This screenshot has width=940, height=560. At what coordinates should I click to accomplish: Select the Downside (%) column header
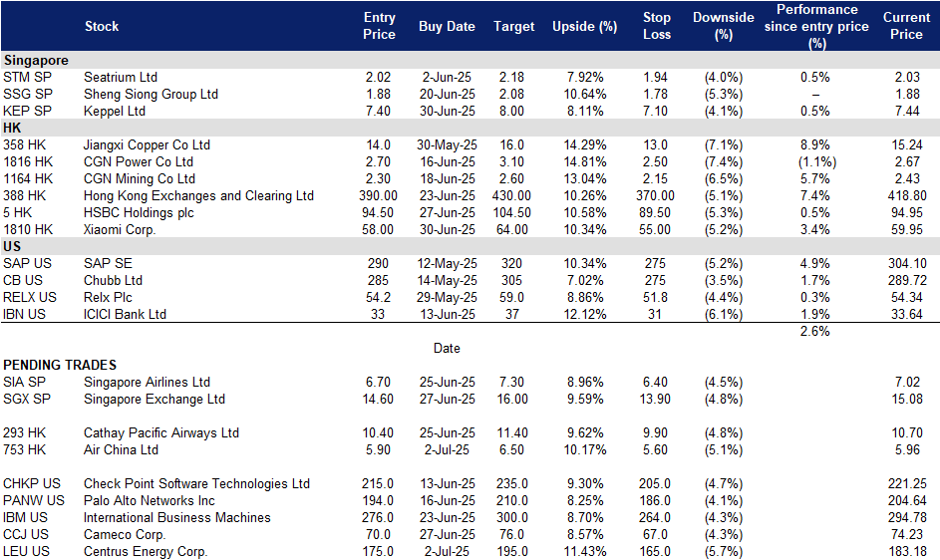coord(723,26)
